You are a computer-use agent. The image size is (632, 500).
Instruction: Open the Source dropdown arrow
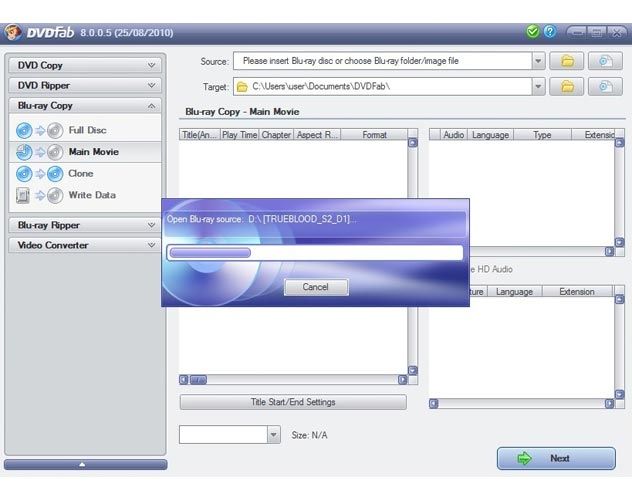click(538, 61)
